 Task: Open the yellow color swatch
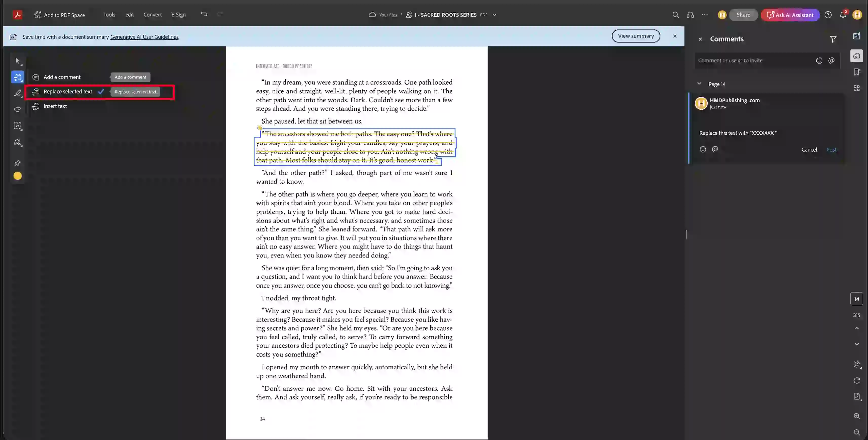(x=17, y=176)
